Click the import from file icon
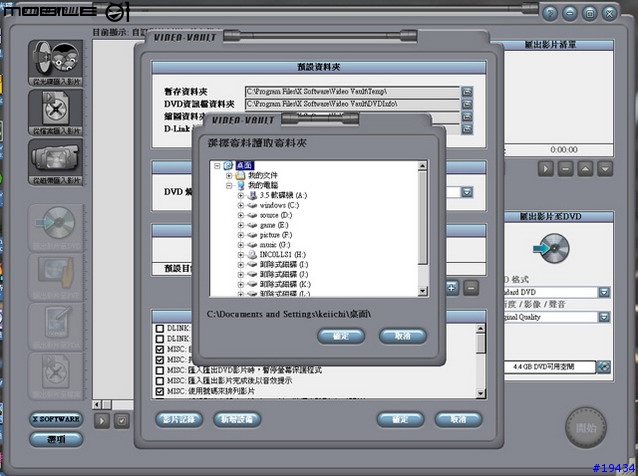This screenshot has height=476, width=638. (56, 113)
